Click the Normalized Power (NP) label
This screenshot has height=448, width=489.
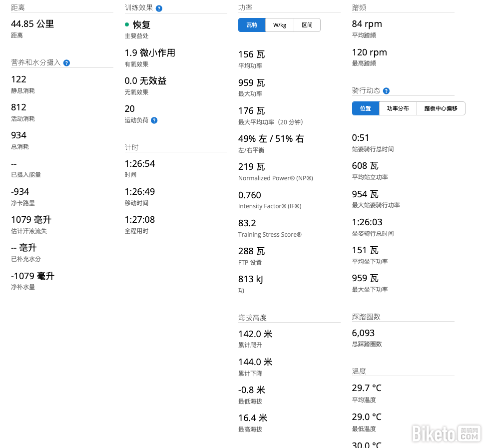(275, 178)
